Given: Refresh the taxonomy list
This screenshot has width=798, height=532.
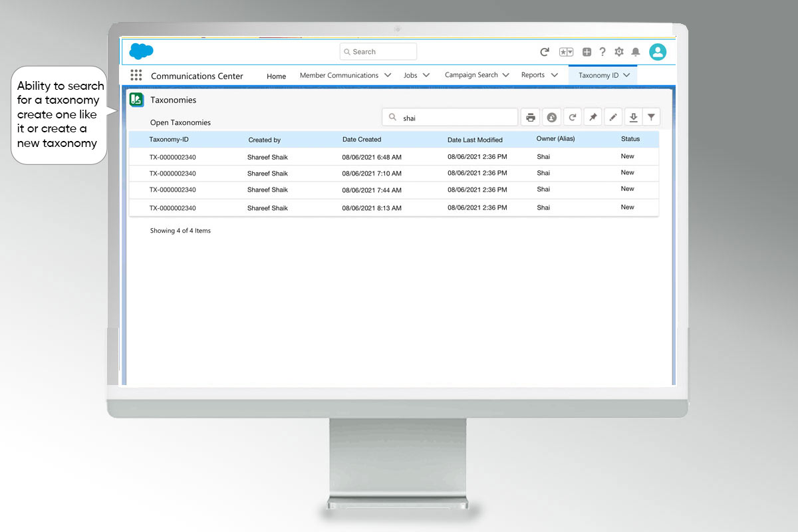Looking at the screenshot, I should tap(572, 118).
